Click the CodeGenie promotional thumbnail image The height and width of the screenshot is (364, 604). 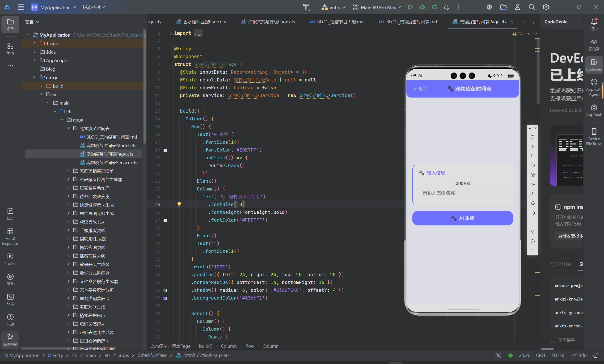(x=566, y=155)
